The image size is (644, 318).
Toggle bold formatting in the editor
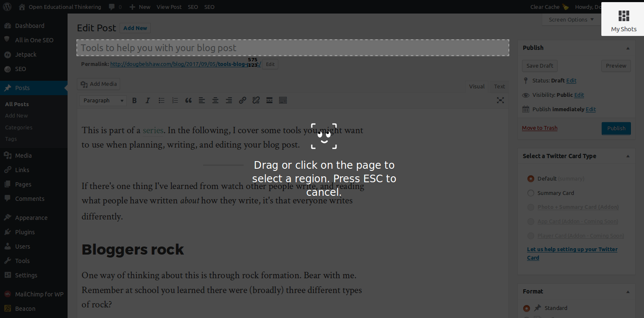(x=134, y=100)
